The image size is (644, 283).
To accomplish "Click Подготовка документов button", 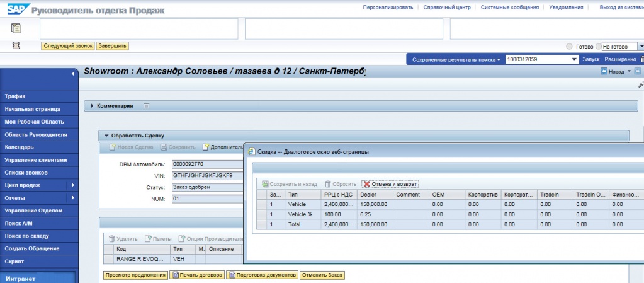I will 262,275.
